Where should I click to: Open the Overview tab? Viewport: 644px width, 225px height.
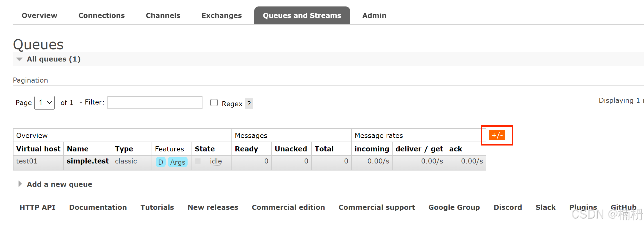39,15
